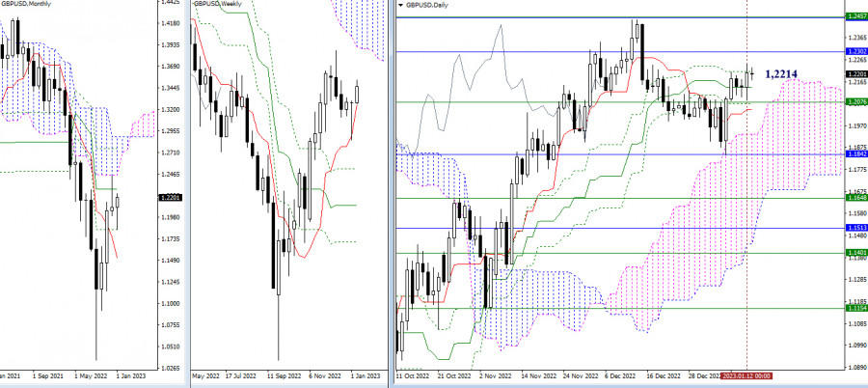Select the GBPUSD,Weekly chart title
Viewport: 868px width, 388px height.
[x=219, y=5]
